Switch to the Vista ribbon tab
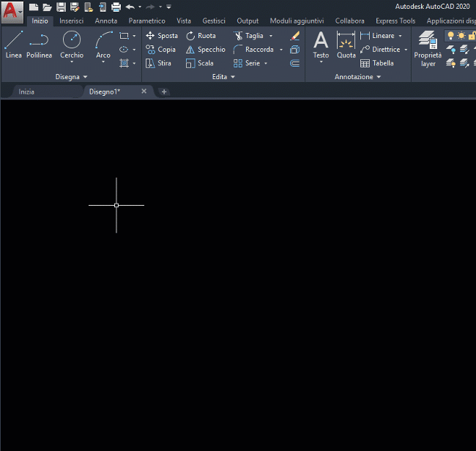Screen dimensions: 476x451 click(184, 21)
